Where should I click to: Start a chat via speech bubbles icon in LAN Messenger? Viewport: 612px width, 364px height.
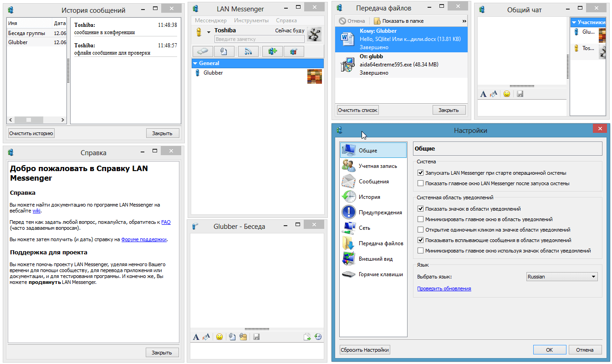203,51
